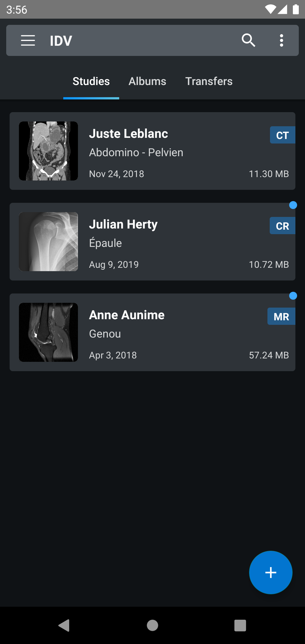The height and width of the screenshot is (644, 305).
Task: Open the Transfers tab
Action: coord(209,81)
